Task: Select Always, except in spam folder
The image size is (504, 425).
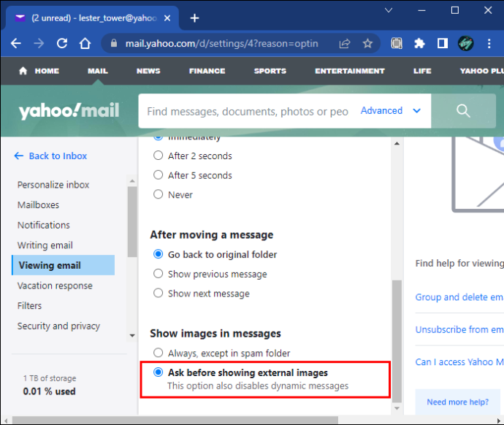Action: click(x=158, y=353)
